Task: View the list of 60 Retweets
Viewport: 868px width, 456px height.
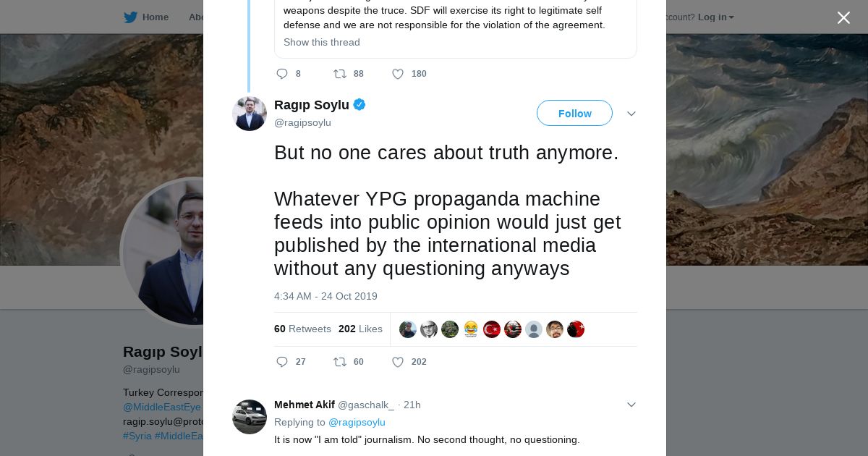Action: pos(302,329)
